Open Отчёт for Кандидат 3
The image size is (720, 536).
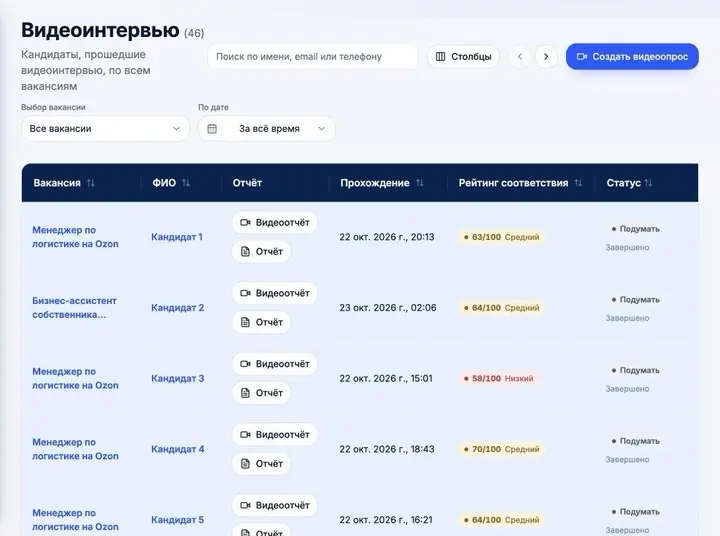coord(261,393)
